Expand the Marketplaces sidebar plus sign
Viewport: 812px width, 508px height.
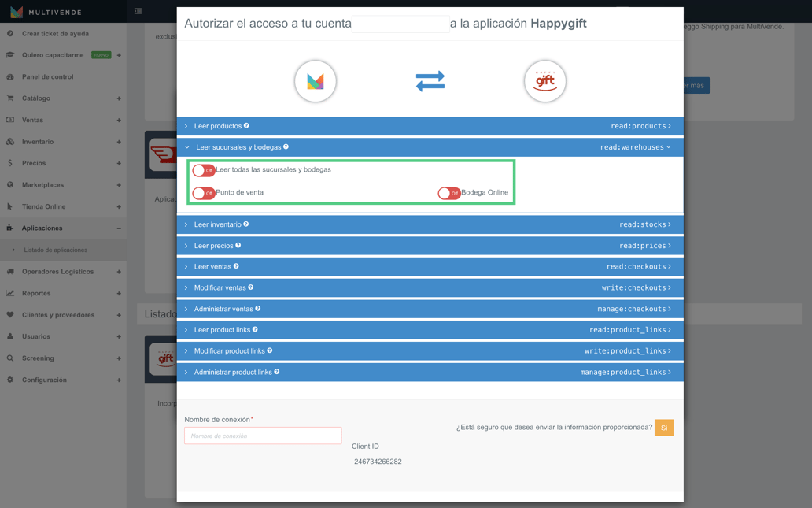[x=119, y=185]
